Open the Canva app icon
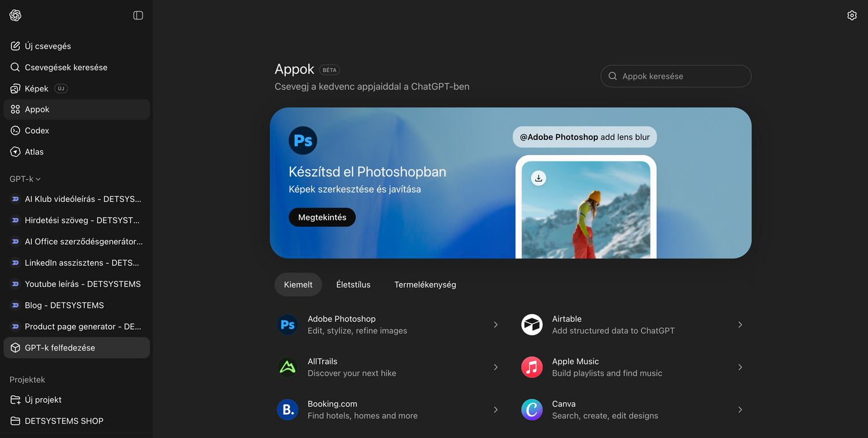The image size is (868, 438). pos(532,410)
